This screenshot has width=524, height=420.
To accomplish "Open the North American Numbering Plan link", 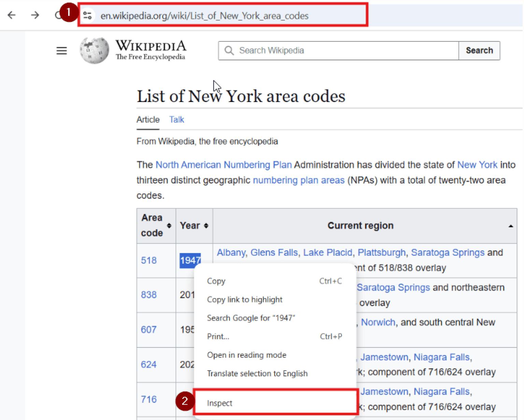I will (223, 165).
